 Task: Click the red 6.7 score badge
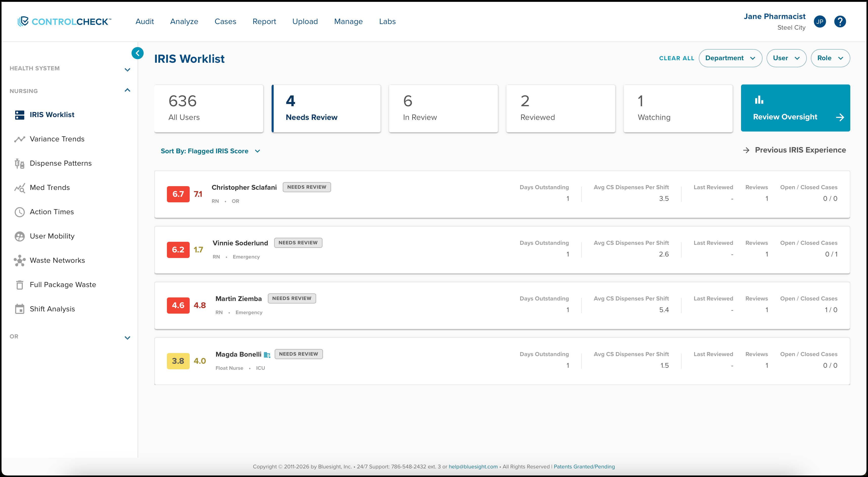click(178, 194)
